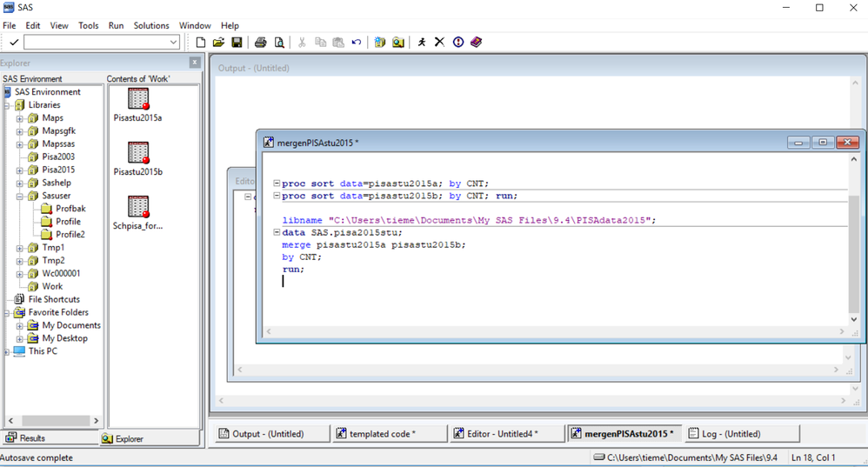Open the Run menu
868x467 pixels.
tap(116, 26)
